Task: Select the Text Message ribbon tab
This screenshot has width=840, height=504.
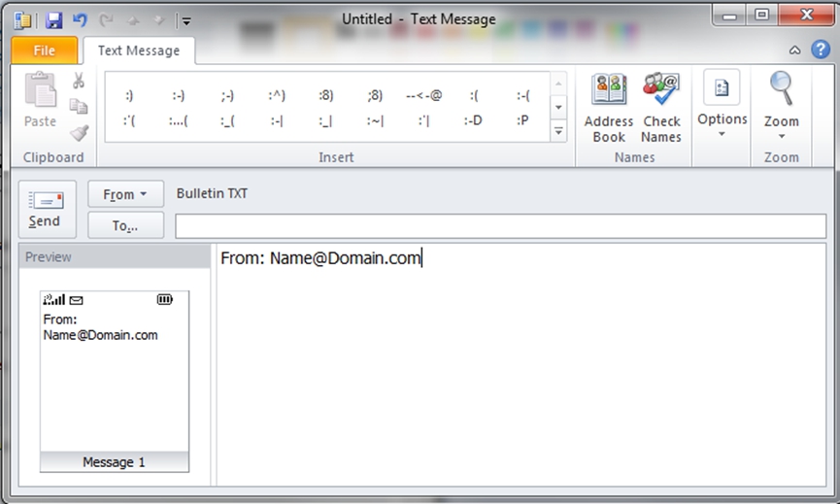Action: click(x=139, y=50)
